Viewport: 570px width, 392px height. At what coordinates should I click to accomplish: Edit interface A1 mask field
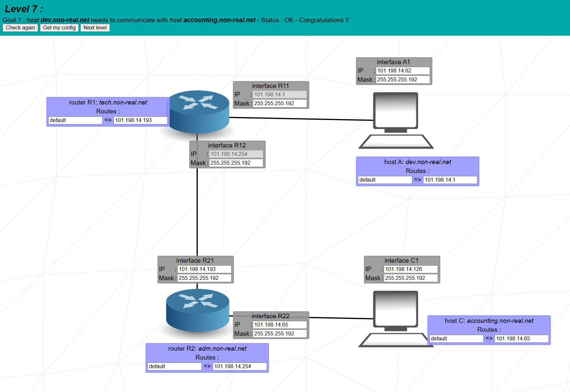(403, 80)
